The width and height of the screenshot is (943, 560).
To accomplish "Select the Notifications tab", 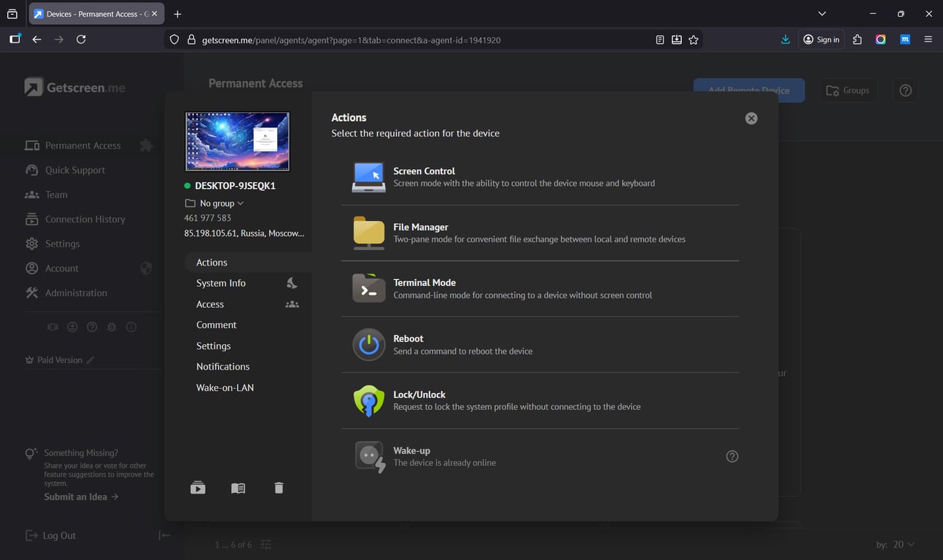I will pyautogui.click(x=222, y=366).
